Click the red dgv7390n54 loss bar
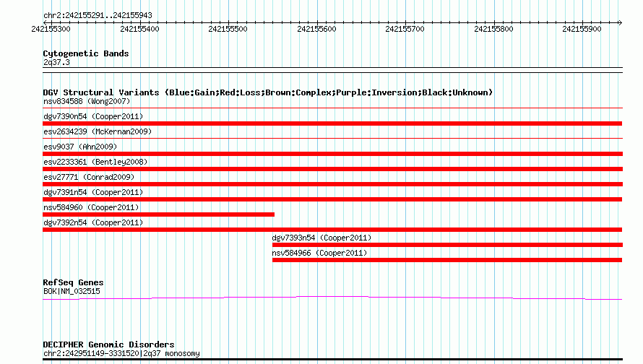Image resolution: width=643 pixels, height=364 pixels. pyautogui.click(x=332, y=123)
